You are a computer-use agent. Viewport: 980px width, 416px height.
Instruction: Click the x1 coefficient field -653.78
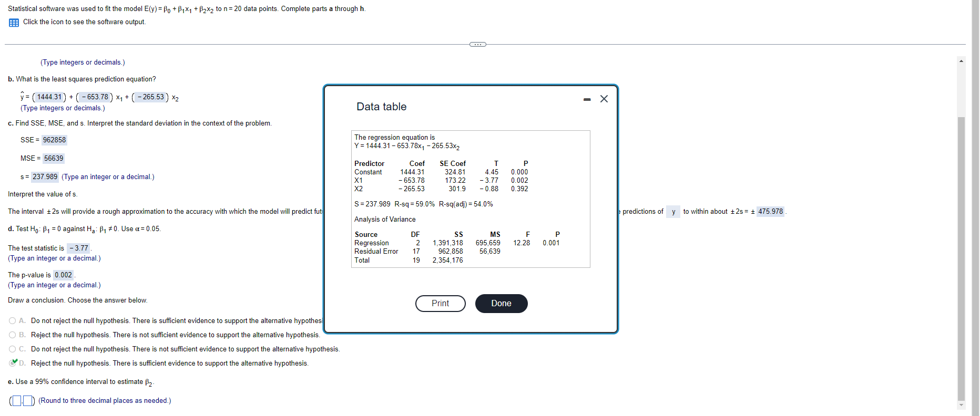95,97
